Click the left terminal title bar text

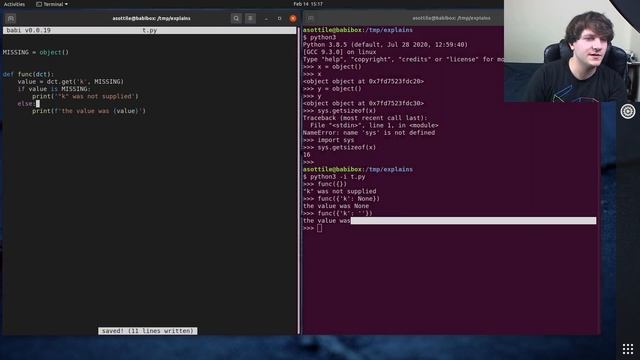151,18
